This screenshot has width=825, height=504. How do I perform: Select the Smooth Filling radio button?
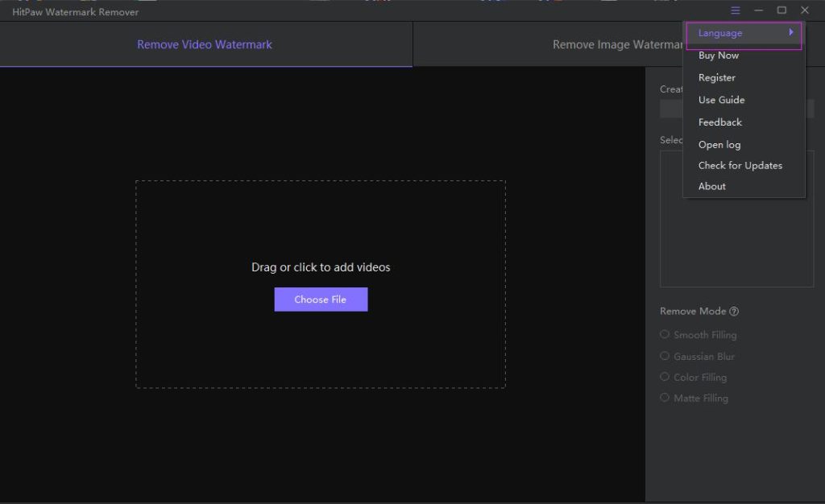[x=665, y=334]
